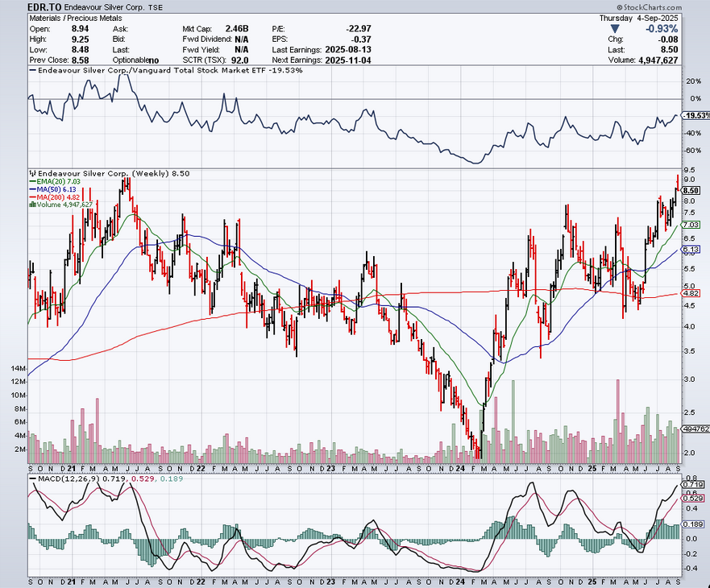Viewport: 710px width, 588px height.
Task: Click the Low value 8.48
Action: [x=80, y=50]
